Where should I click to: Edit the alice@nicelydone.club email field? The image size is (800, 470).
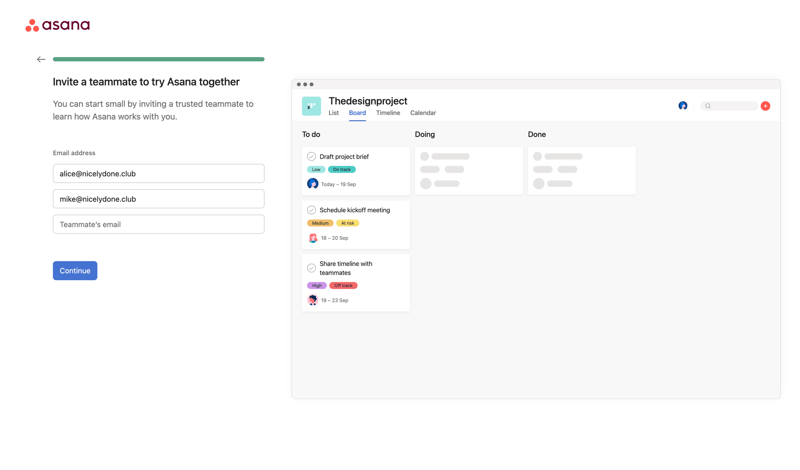pos(159,174)
